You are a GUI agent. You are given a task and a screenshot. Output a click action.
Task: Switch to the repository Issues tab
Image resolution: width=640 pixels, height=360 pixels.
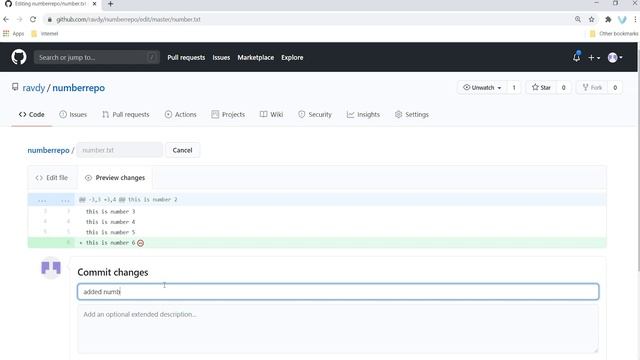pos(73,115)
